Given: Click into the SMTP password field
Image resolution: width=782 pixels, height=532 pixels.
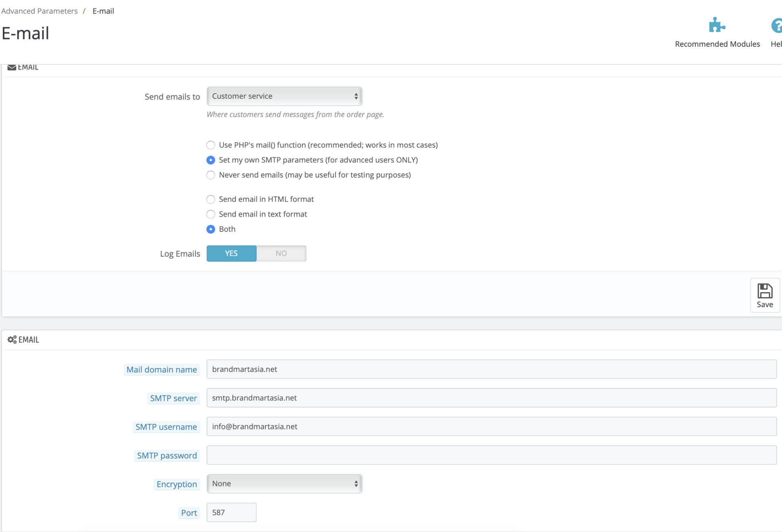Looking at the screenshot, I should 491,455.
